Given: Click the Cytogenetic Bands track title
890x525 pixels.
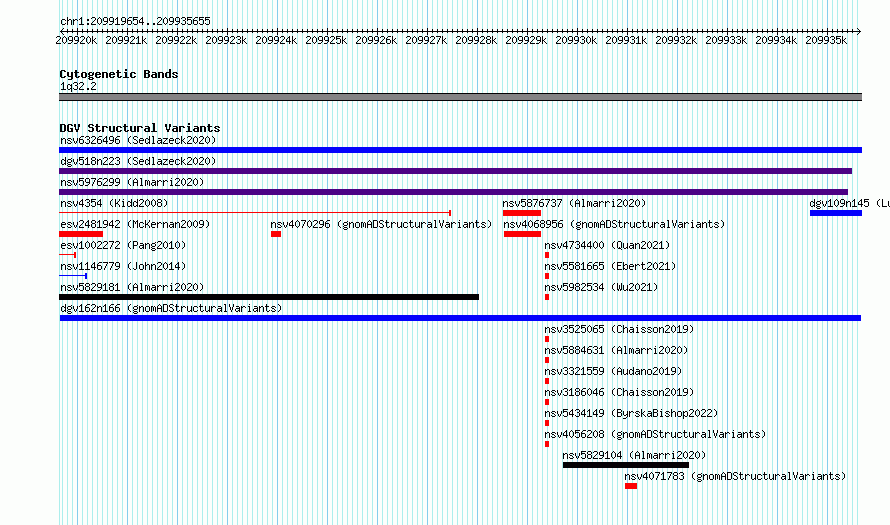Looking at the screenshot, I should 119,74.
